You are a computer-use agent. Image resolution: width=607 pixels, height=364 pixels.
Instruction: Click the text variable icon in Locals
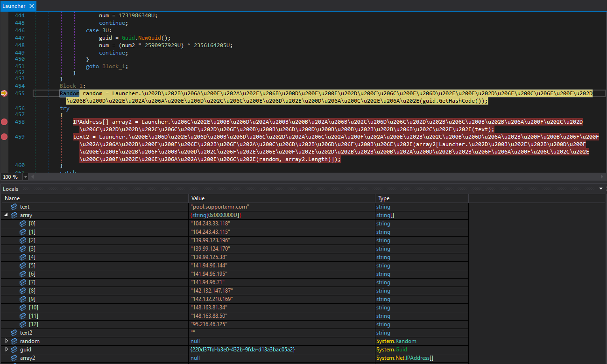point(14,207)
